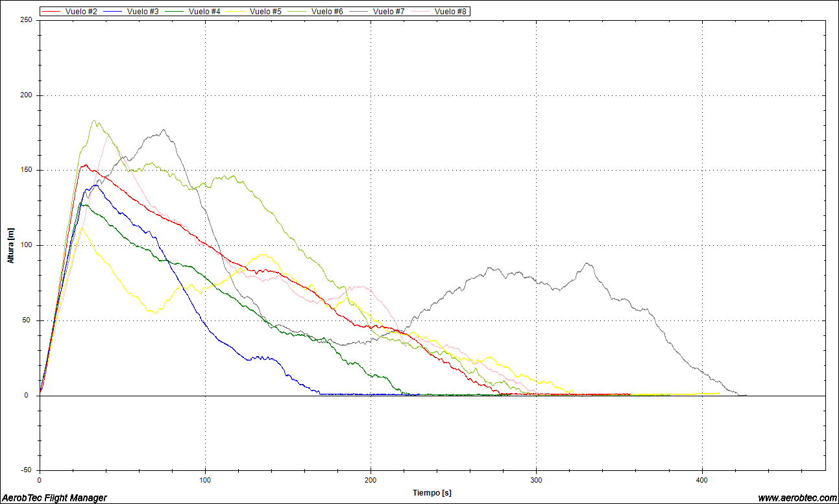Click the 200 label on the Tiempo axis

coord(371,480)
